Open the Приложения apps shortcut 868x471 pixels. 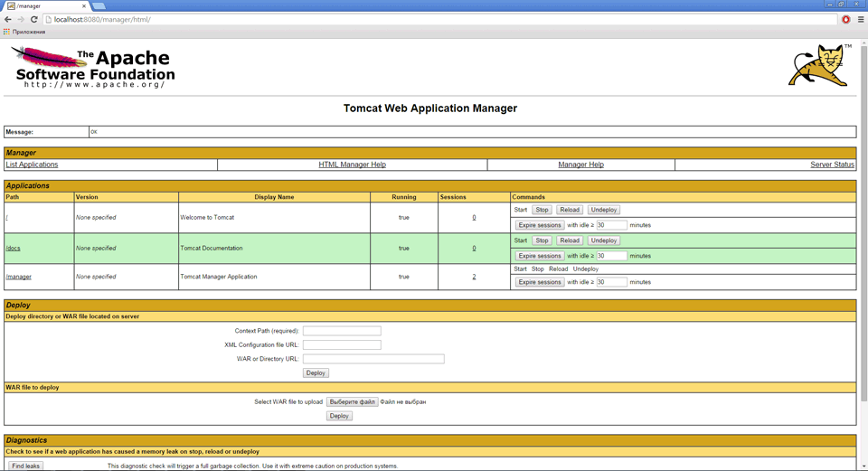[x=24, y=32]
